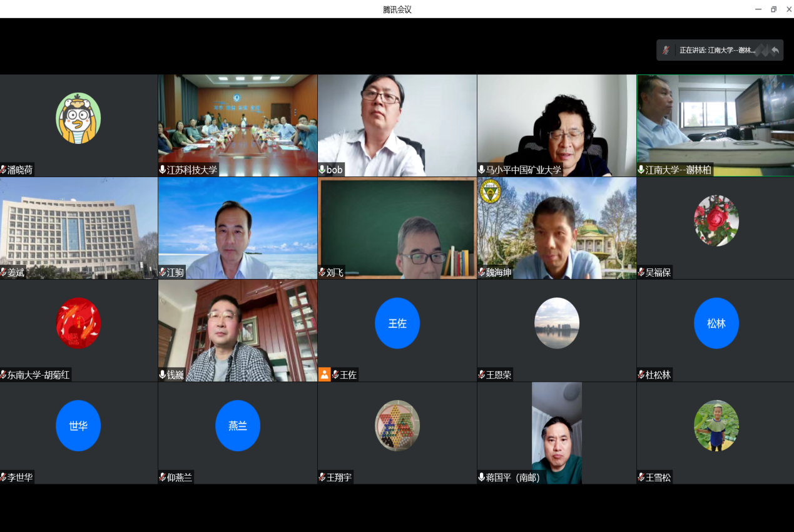The width and height of the screenshot is (794, 532).
Task: Click microphone icon beside 江苏科技大学 label
Action: pos(163,170)
